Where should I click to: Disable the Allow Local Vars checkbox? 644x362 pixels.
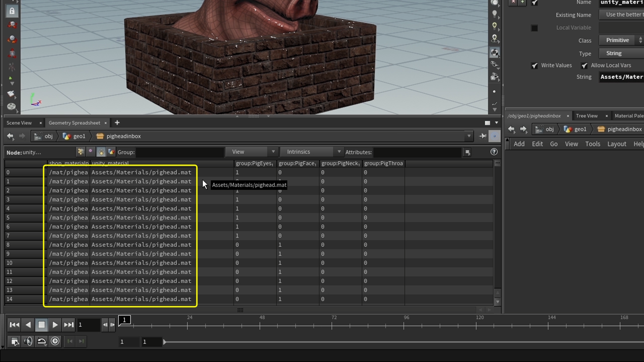[x=584, y=66]
